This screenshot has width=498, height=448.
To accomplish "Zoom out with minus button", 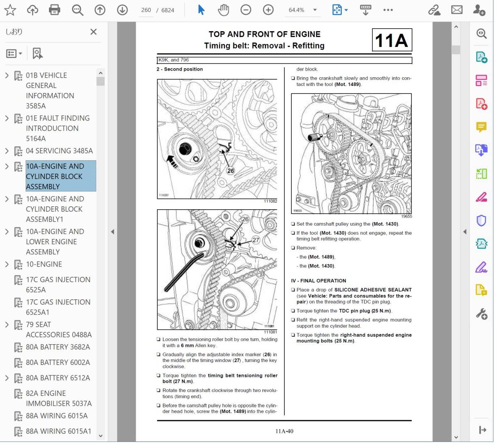I will tap(246, 10).
